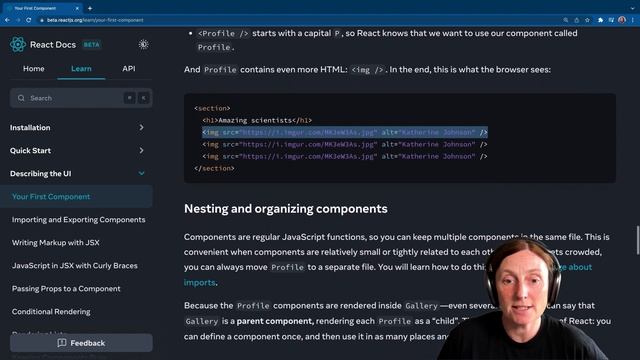This screenshot has width=640, height=360.
Task: Switch to the Learn tab
Action: click(81, 69)
